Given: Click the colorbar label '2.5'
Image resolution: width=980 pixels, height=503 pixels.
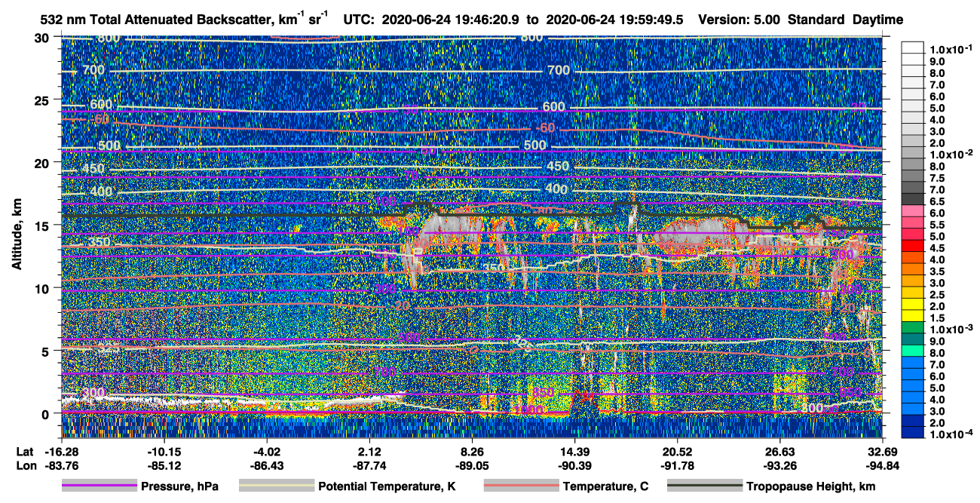Looking at the screenshot, I should click(x=938, y=295).
